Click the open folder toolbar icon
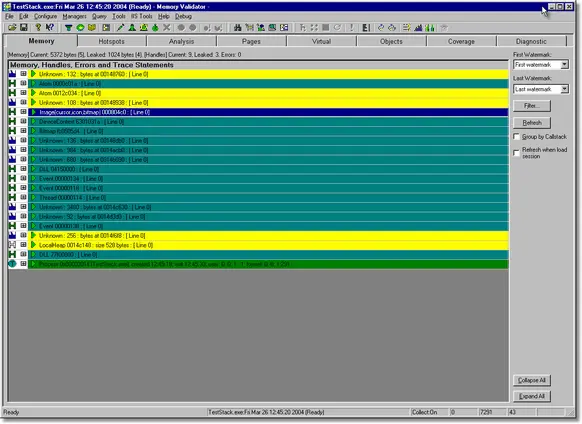Screen dimensions: 582x424 coord(12,27)
